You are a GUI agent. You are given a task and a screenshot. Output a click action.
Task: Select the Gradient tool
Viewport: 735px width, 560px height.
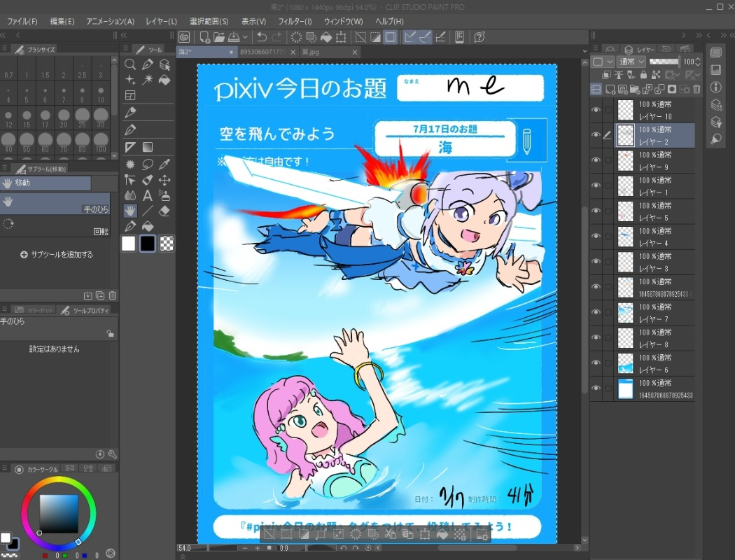click(148, 147)
